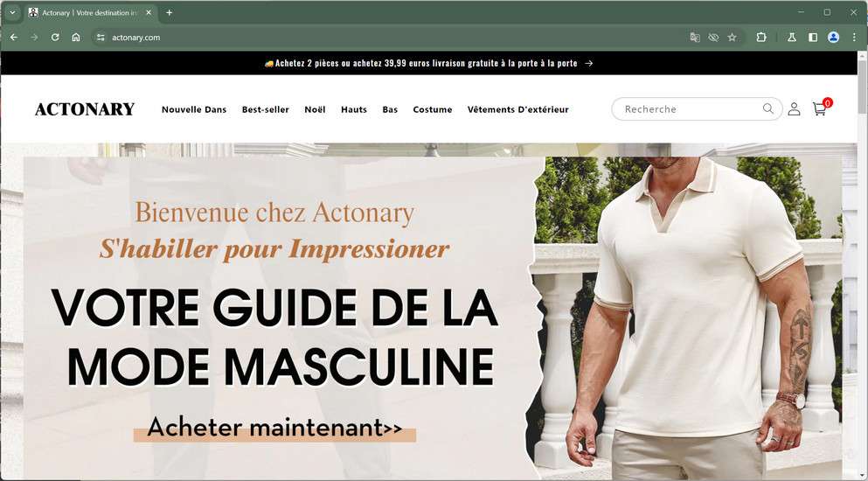This screenshot has height=481, width=868.
Task: Open the Chrome extensions puzzle icon
Action: 761,38
